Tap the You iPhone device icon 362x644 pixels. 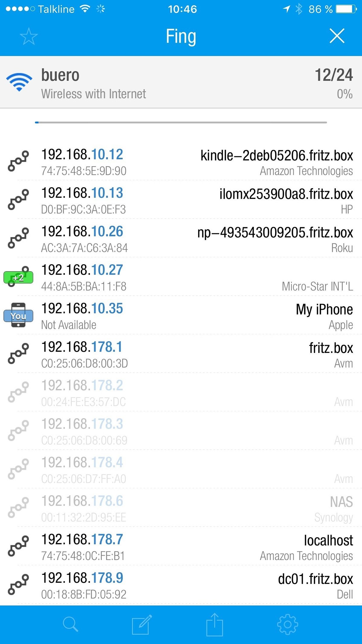(18, 316)
